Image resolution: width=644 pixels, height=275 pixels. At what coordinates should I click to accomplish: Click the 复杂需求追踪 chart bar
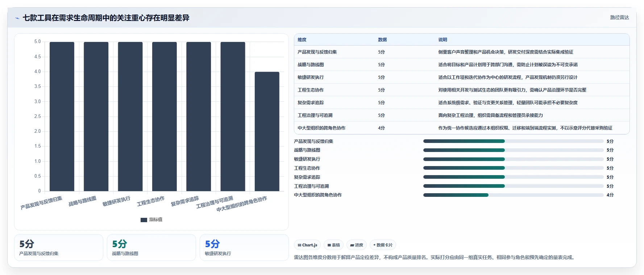[199, 117]
